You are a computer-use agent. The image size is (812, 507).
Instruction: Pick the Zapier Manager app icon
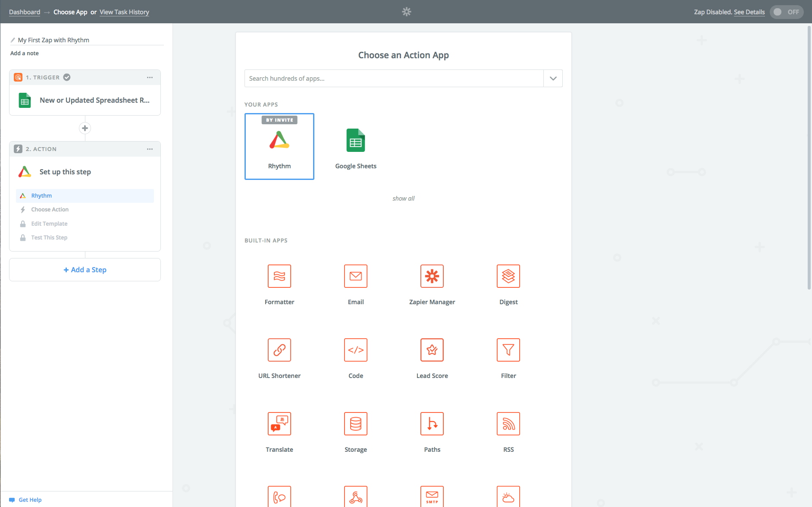tap(432, 276)
